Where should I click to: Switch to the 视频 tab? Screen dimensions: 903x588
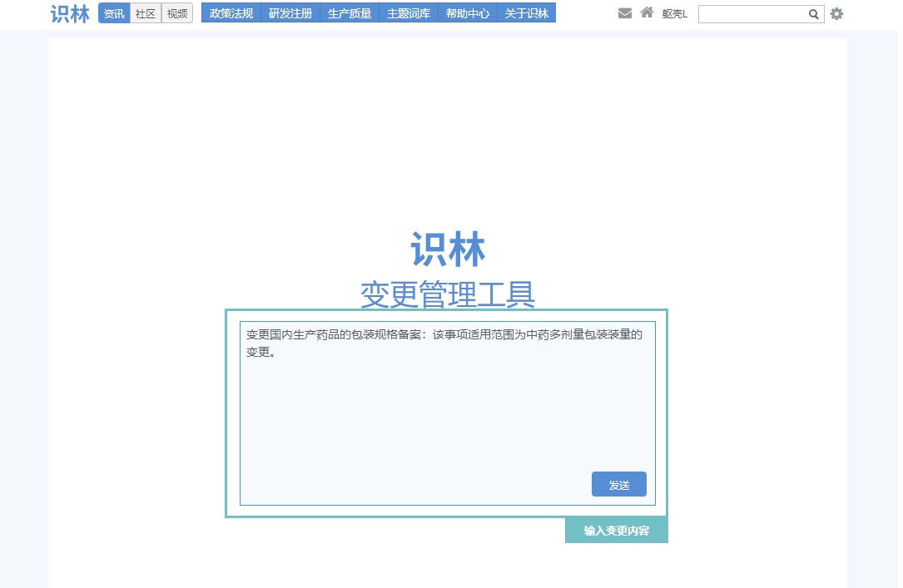[177, 13]
